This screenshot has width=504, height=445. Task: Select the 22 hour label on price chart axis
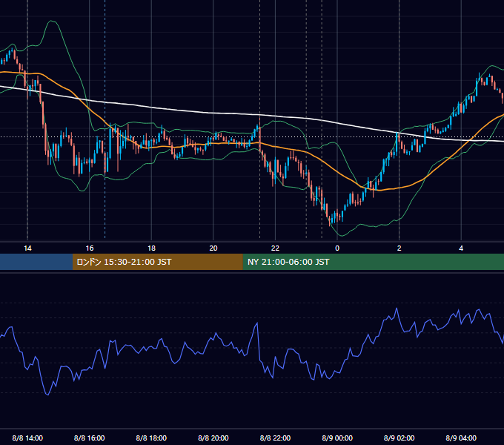tap(275, 248)
